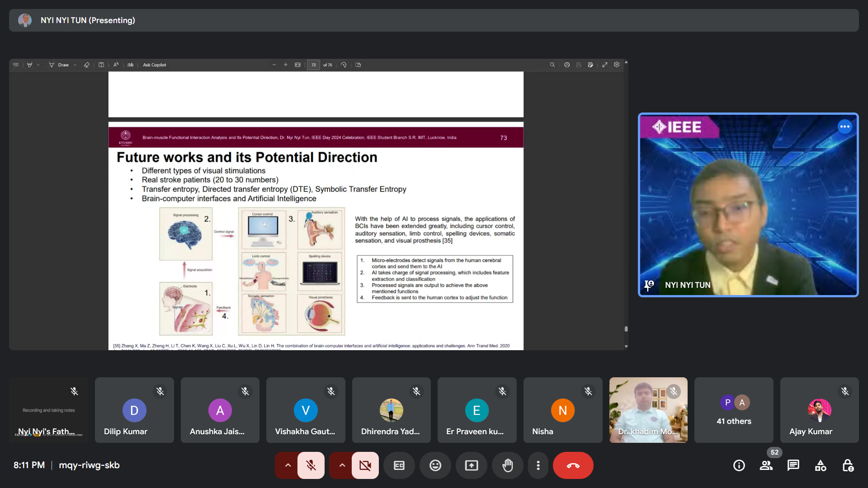This screenshot has height=488, width=868.
Task: Click the 41 others participant tile
Action: tap(734, 410)
